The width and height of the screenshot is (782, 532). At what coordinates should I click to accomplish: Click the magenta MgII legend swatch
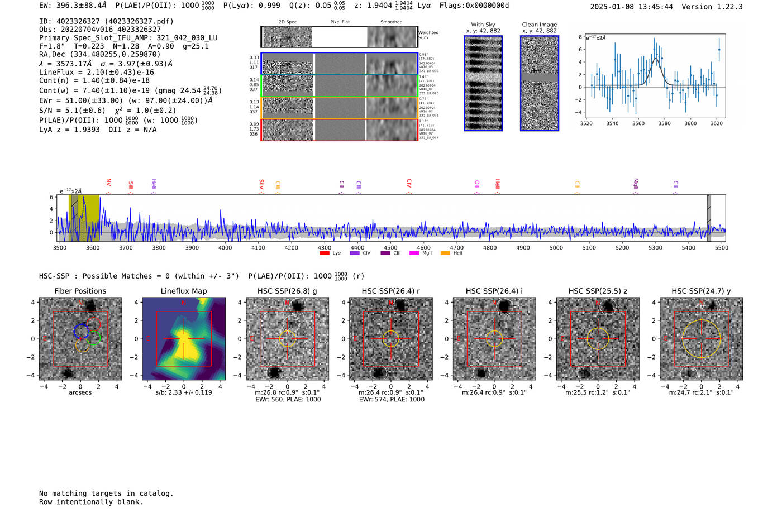(x=414, y=253)
